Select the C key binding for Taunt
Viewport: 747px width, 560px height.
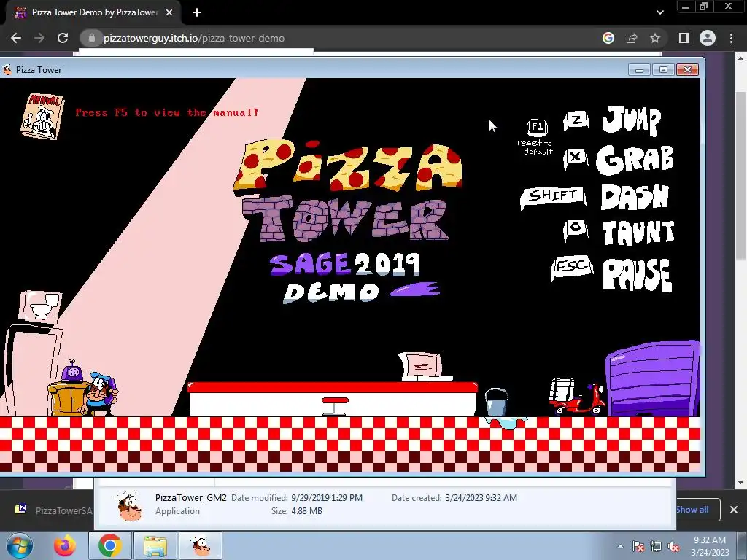click(x=576, y=230)
